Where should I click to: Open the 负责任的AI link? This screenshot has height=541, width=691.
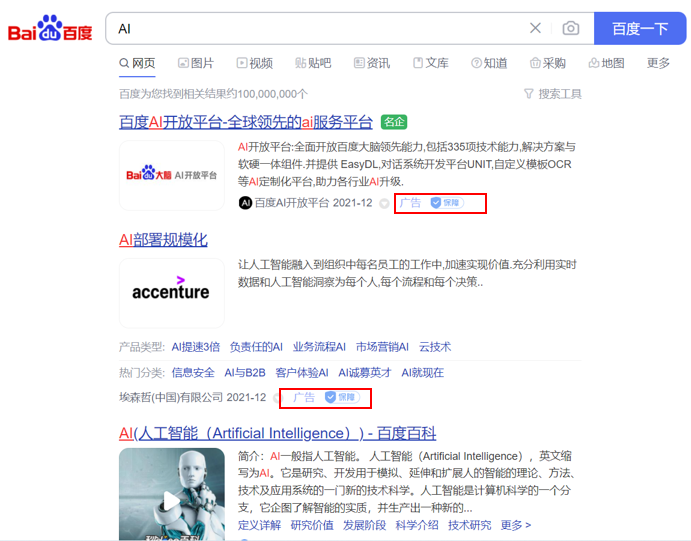click(256, 347)
